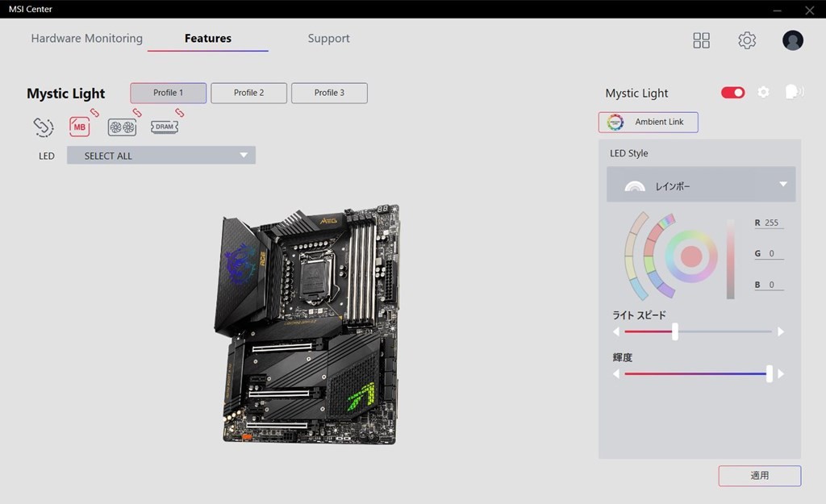This screenshot has width=826, height=504.
Task: Select the DRAM memory device icon
Action: tap(165, 127)
